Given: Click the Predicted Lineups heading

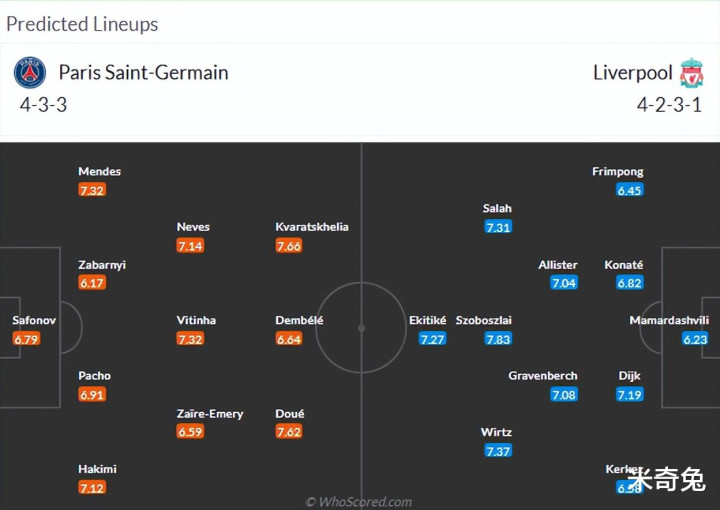Looking at the screenshot, I should pos(82,24).
